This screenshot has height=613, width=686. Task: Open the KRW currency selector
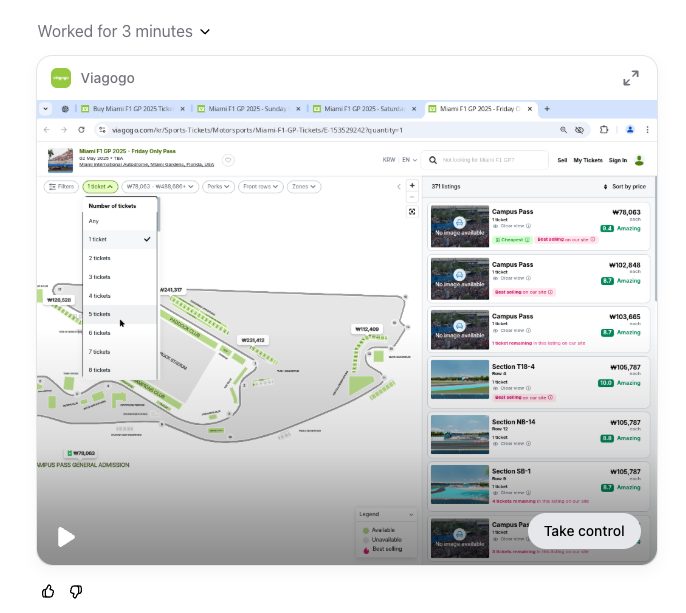click(389, 160)
